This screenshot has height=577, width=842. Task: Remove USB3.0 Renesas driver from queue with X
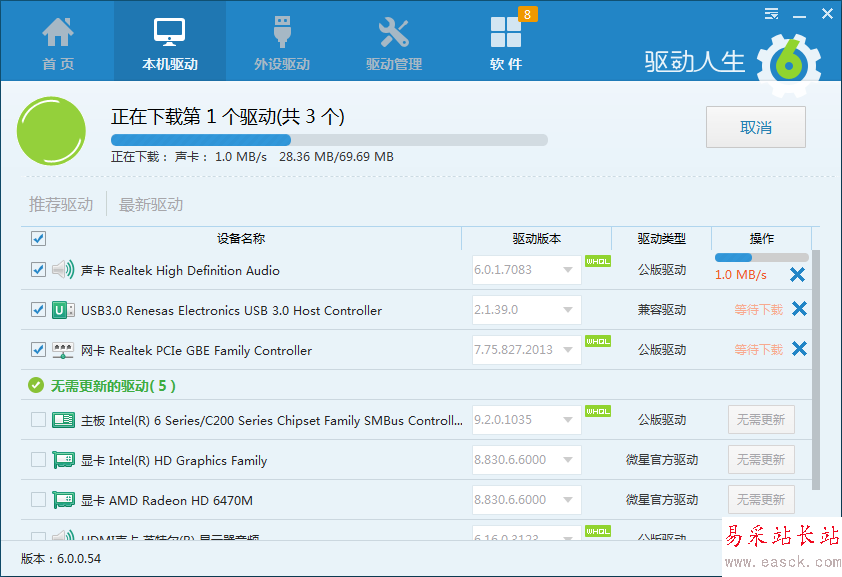click(799, 309)
